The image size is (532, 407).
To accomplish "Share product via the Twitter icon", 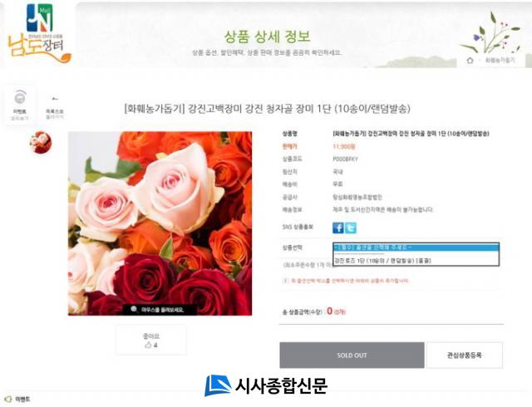I will point(351,228).
